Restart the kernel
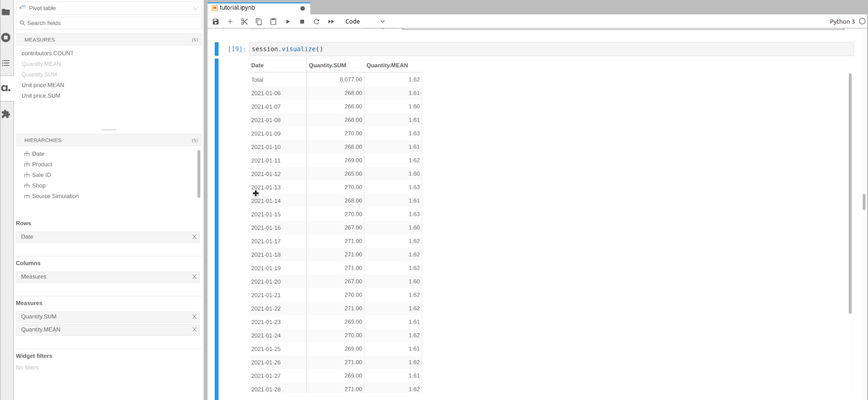 [317, 22]
